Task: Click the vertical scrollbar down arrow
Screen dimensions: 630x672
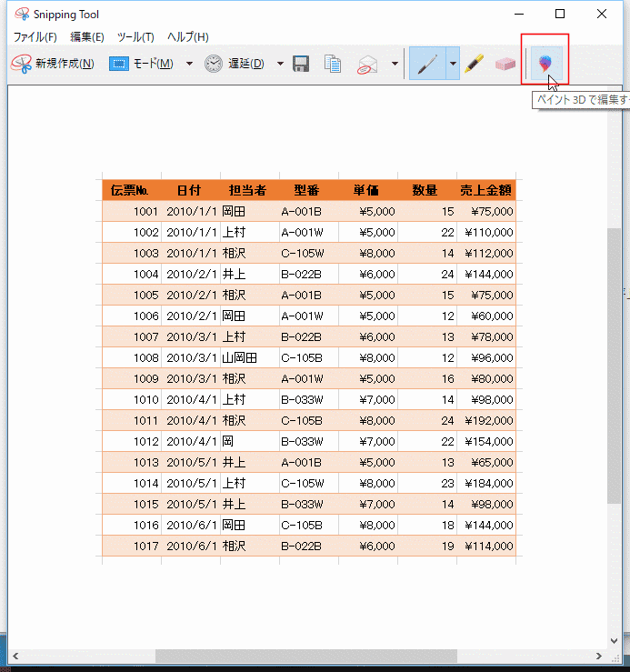Action: coord(615,641)
